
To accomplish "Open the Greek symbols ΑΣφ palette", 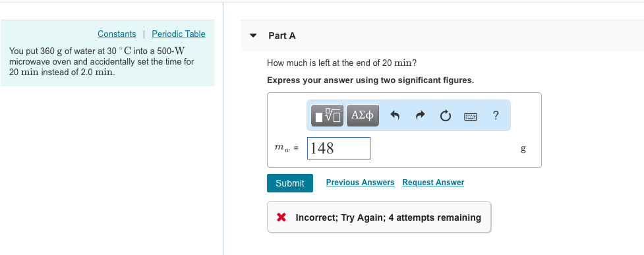I will click(x=363, y=115).
